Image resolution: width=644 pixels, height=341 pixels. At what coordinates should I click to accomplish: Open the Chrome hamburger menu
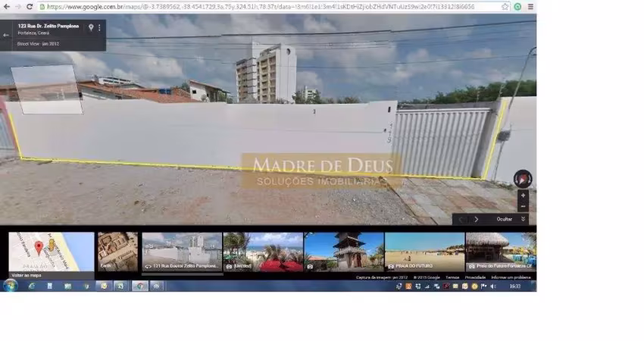coord(530,6)
